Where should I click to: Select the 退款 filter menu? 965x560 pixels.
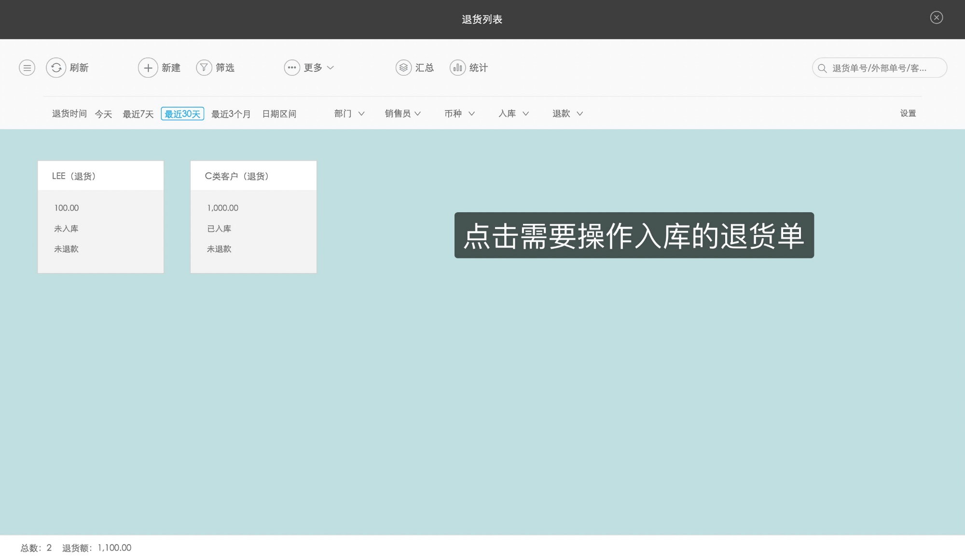pyautogui.click(x=566, y=113)
